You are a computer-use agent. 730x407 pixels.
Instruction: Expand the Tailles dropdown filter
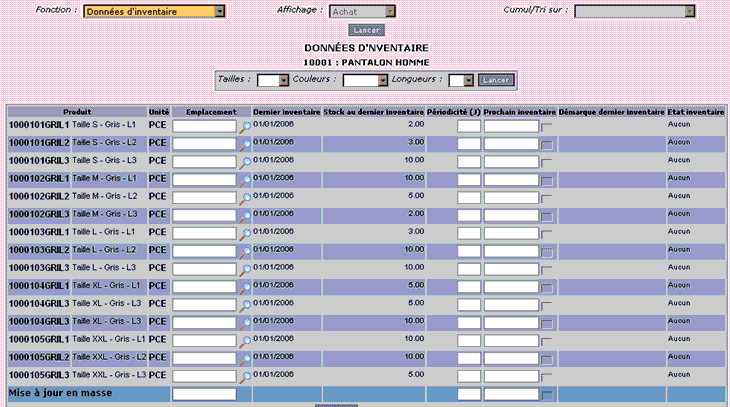click(x=273, y=81)
